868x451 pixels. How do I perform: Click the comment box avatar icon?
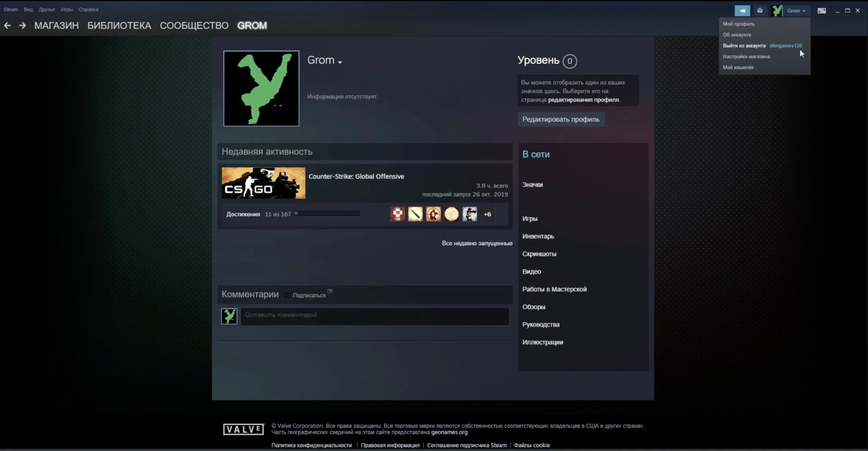pyautogui.click(x=229, y=316)
